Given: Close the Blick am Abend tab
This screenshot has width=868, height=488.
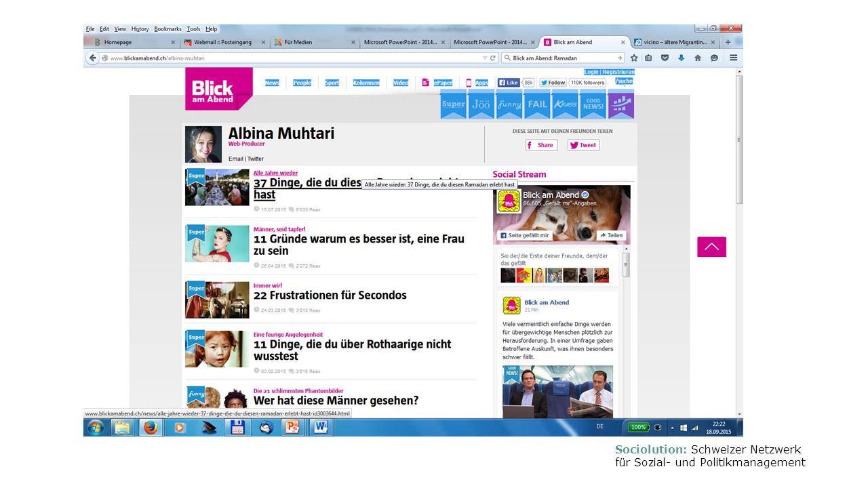Looking at the screenshot, I should (x=623, y=42).
